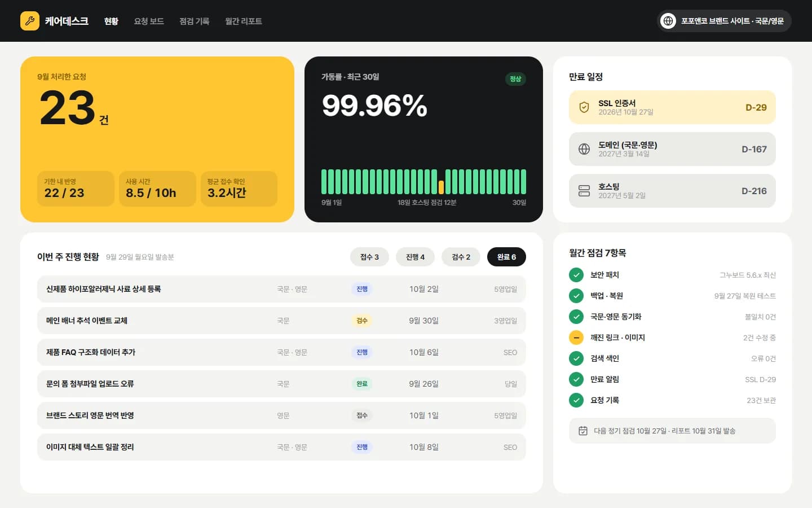Click the globe icon on 도메인 row
The image size is (812, 508).
pyautogui.click(x=584, y=149)
